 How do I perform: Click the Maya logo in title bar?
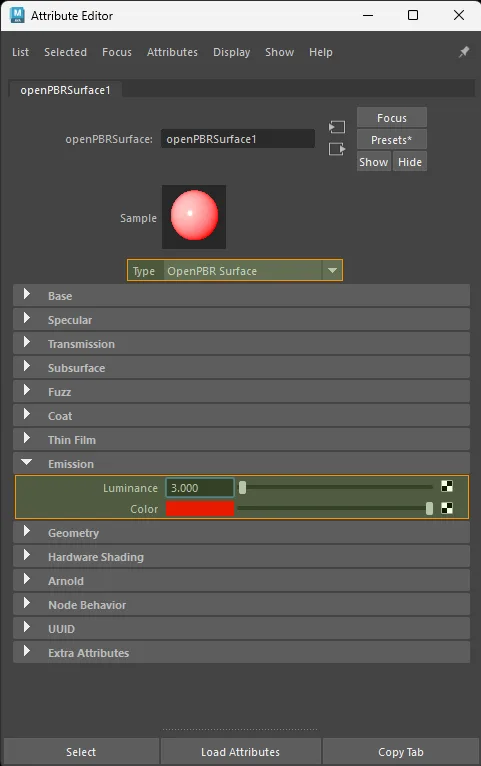[x=17, y=15]
